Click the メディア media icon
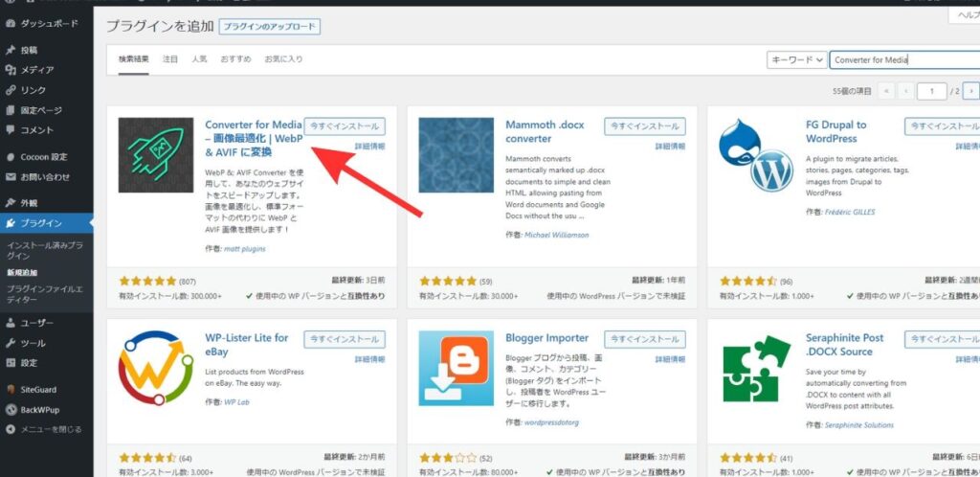The height and width of the screenshot is (477, 980). (10, 70)
